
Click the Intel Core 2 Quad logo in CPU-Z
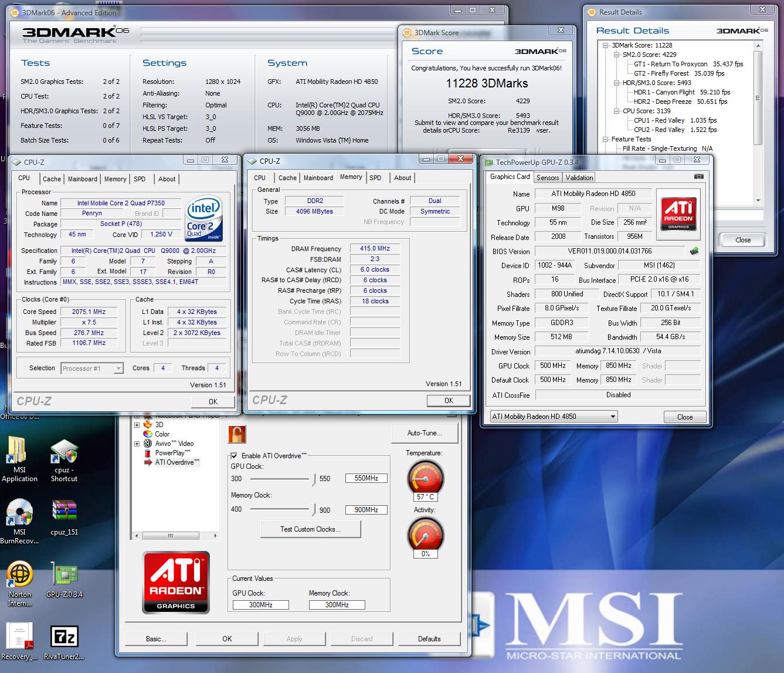pos(204,218)
